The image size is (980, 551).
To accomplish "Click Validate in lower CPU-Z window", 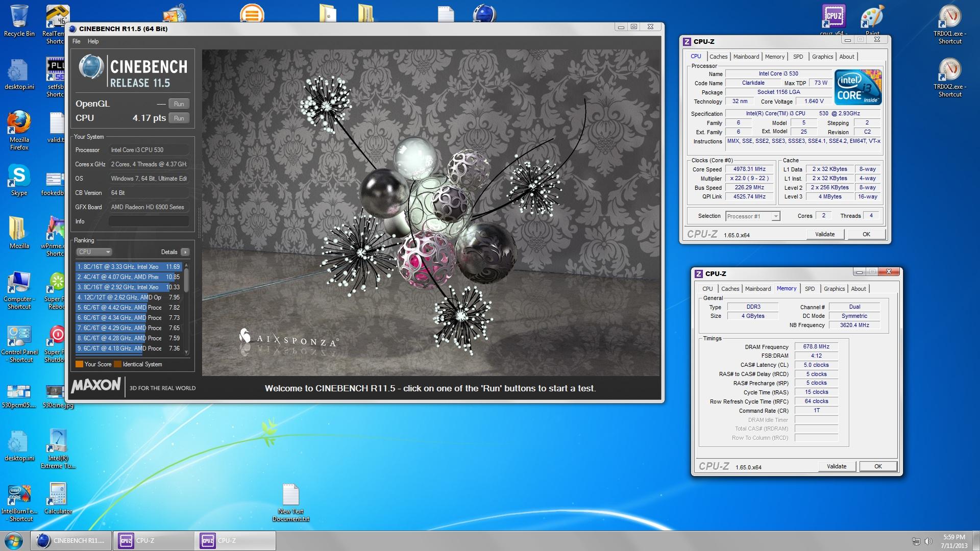I will coord(837,466).
